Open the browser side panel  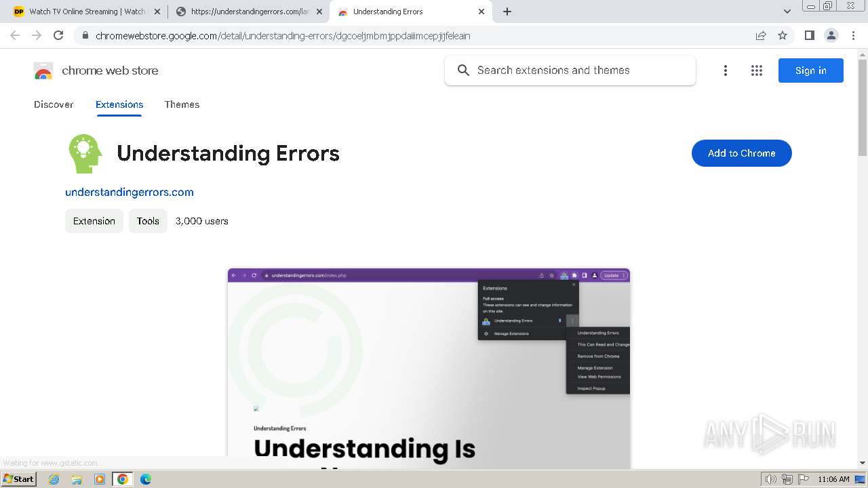pyautogui.click(x=809, y=35)
